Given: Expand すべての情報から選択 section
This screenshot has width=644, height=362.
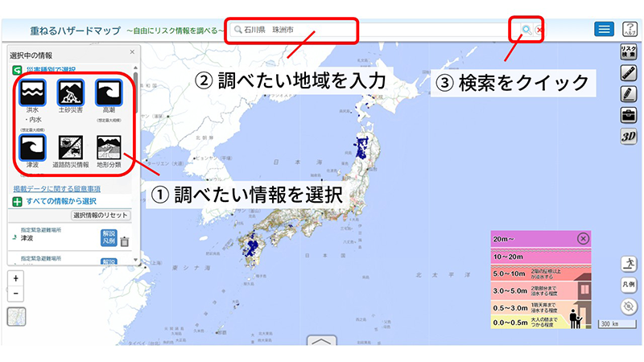Looking at the screenshot, I should pos(17,202).
